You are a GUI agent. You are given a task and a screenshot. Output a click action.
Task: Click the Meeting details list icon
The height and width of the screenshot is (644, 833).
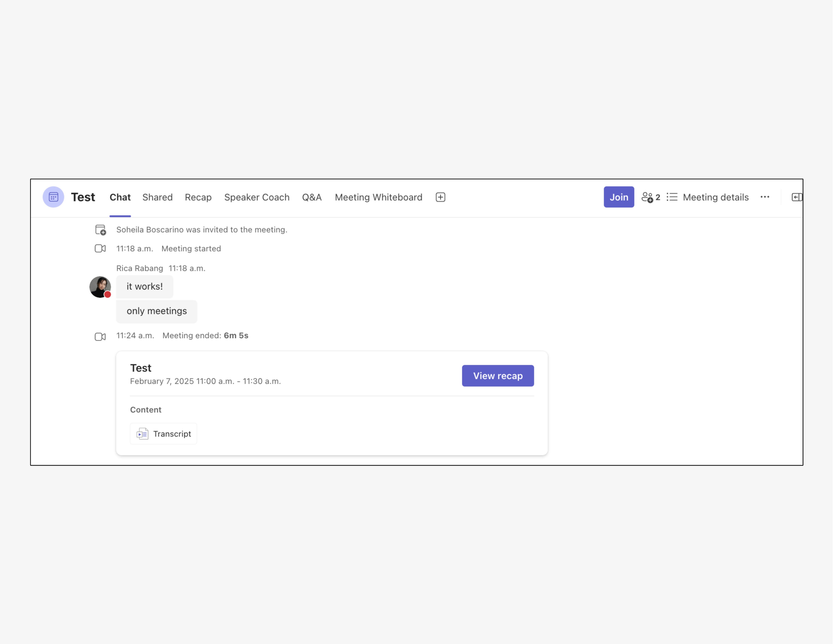[x=672, y=197]
